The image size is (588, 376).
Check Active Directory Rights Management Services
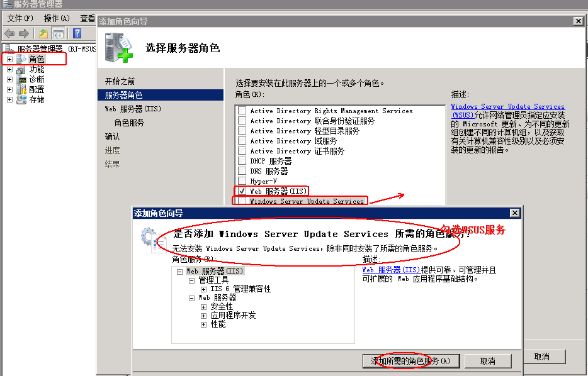pos(242,111)
